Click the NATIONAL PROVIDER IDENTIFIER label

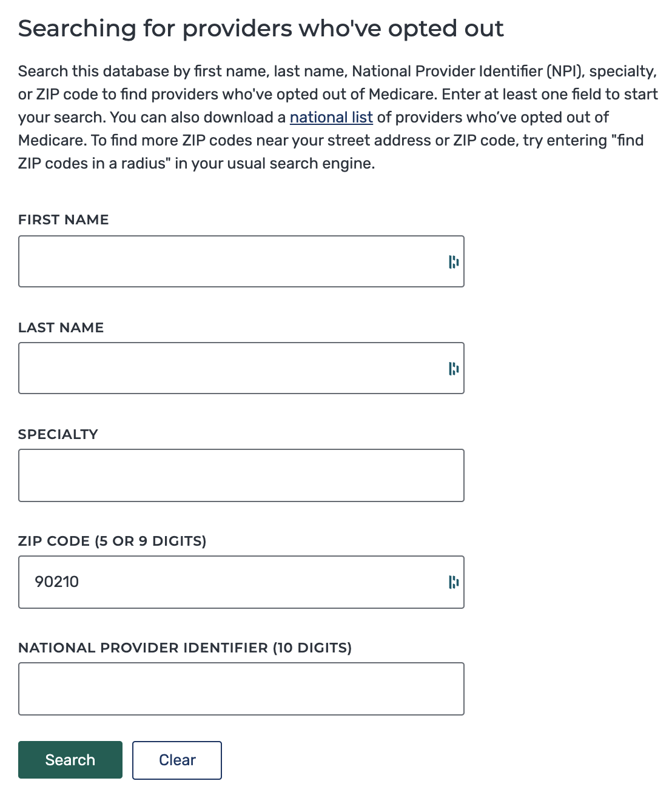coord(186,648)
